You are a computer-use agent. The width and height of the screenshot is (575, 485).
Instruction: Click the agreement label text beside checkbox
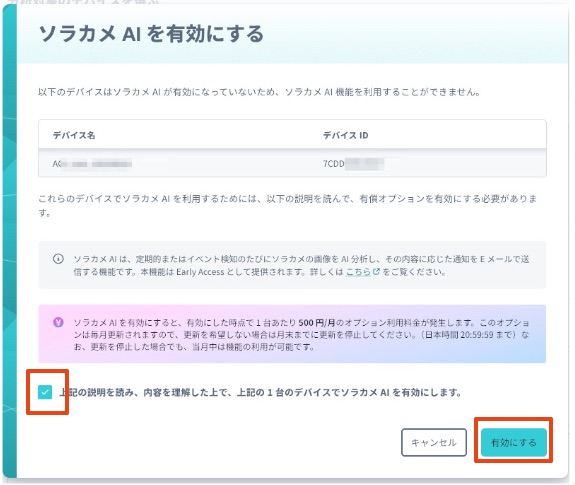click(x=260, y=392)
